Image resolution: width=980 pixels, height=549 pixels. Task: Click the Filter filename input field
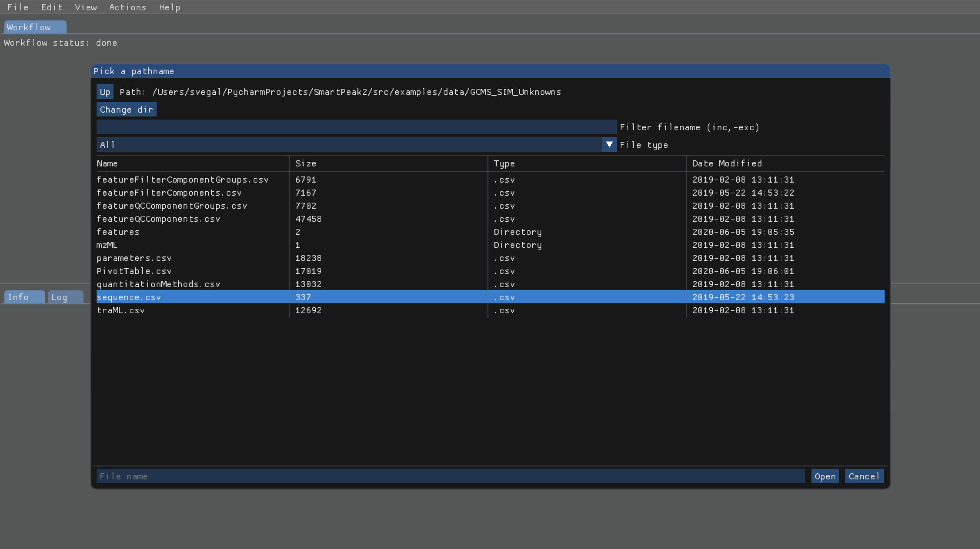point(356,127)
